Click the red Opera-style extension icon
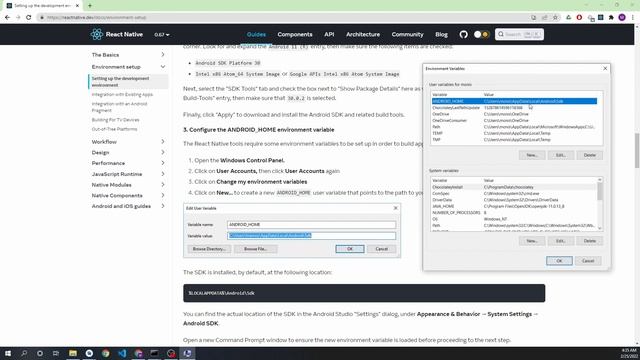The height and width of the screenshot is (360, 640). (579, 18)
